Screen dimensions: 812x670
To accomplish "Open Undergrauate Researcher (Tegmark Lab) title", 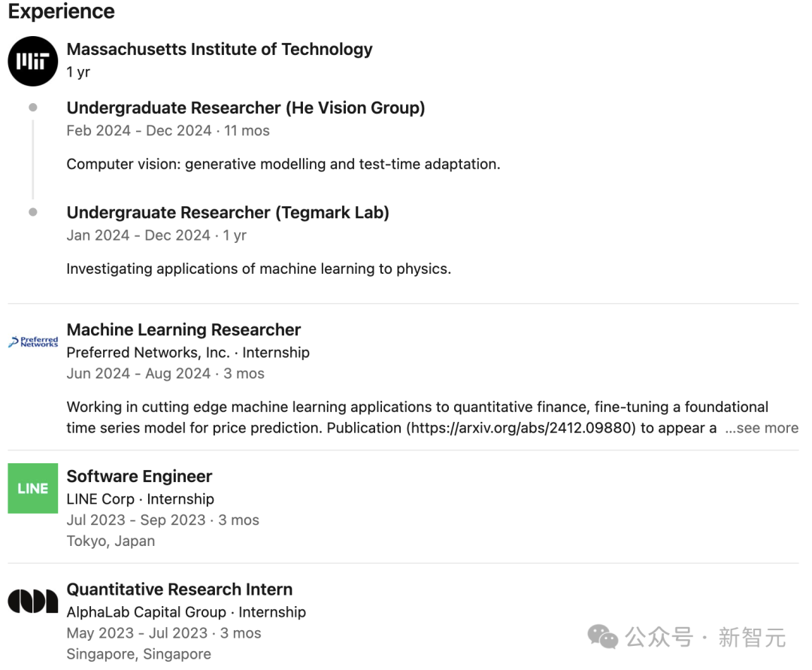I will 228,212.
